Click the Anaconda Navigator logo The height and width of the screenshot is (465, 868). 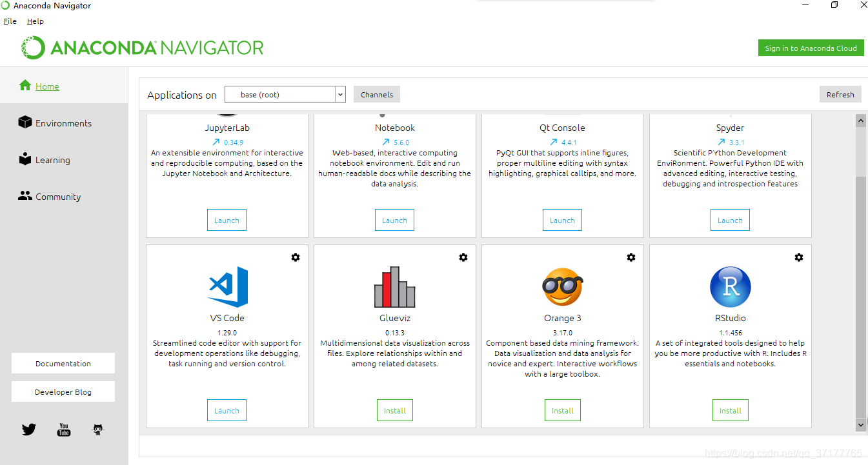(x=143, y=48)
